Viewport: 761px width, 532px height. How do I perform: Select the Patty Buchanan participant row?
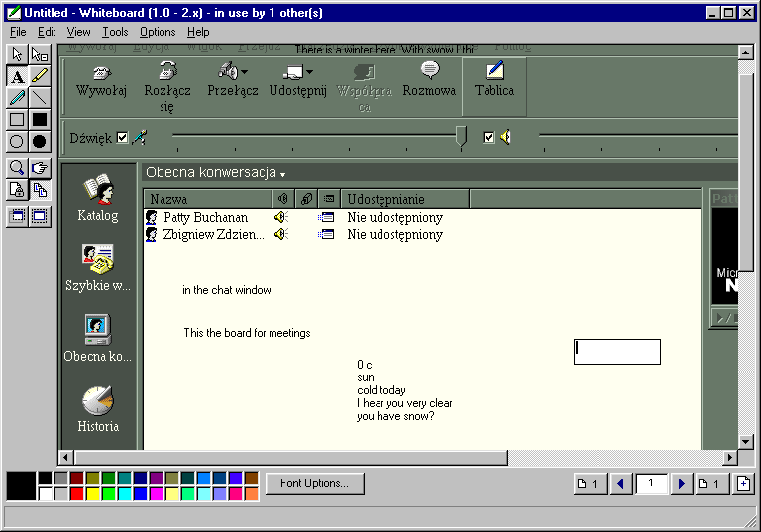(422, 217)
